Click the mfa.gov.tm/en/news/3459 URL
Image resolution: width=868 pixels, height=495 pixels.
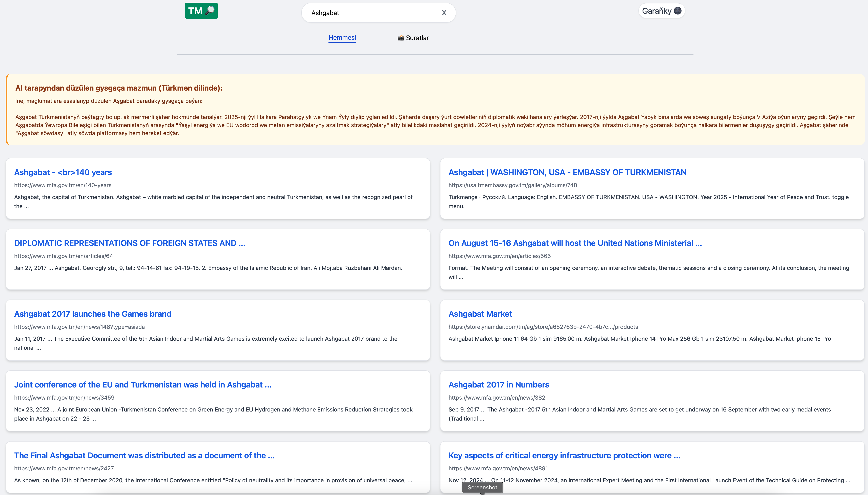[x=64, y=397]
